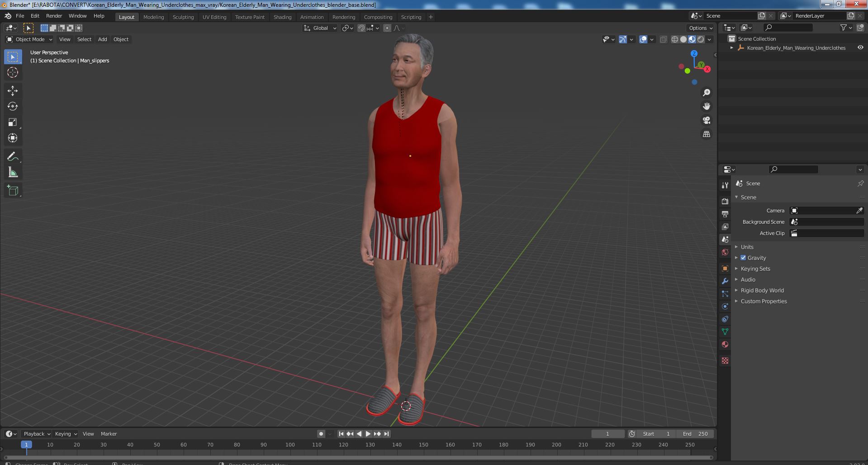This screenshot has height=465, width=868.
Task: Toggle auto keying record button
Action: (x=321, y=434)
